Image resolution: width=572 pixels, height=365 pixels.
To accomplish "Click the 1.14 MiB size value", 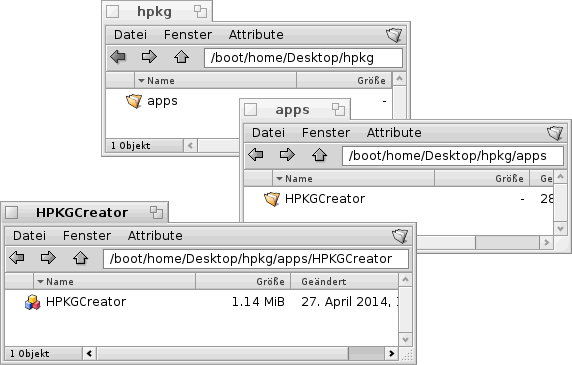I will click(x=258, y=302).
